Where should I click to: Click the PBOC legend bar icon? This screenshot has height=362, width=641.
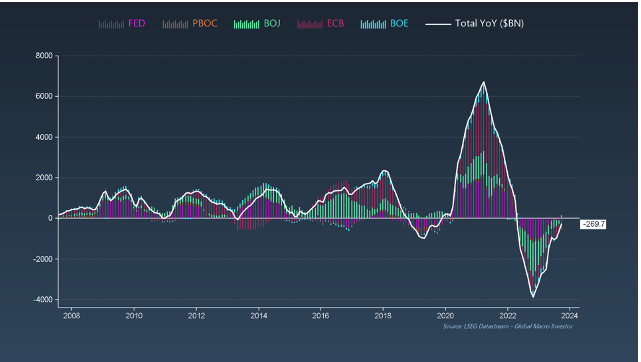(175, 25)
